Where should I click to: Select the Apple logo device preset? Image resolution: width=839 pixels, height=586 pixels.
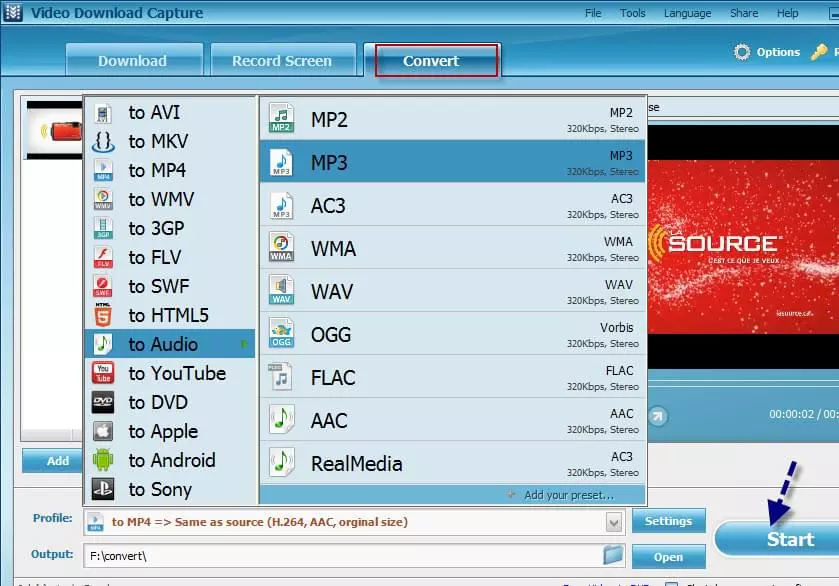[x=103, y=431]
